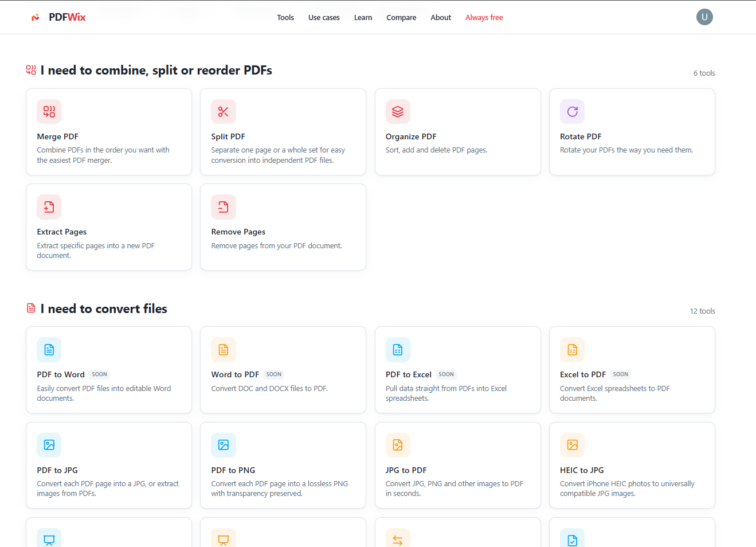This screenshot has height=547, width=756.
Task: Click 'Pull data straight from PDFs' description
Action: point(446,393)
